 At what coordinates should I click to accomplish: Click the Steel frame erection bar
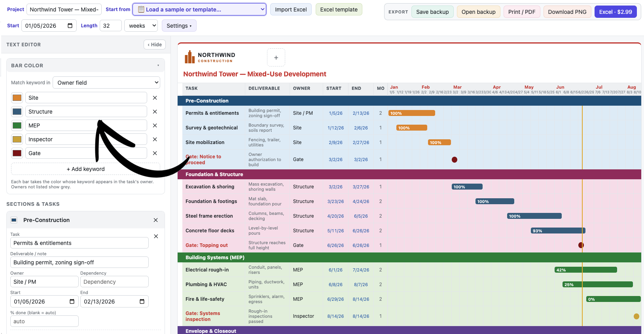(x=534, y=216)
